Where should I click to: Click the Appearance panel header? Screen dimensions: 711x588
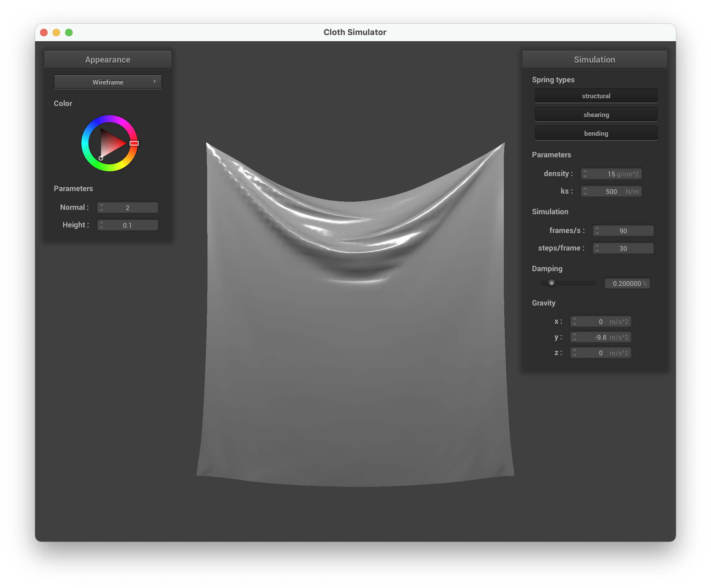pos(108,59)
